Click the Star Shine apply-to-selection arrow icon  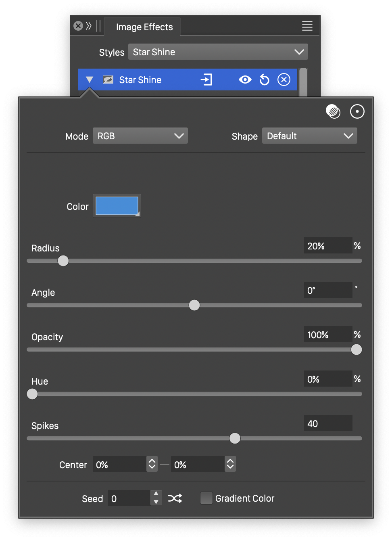coord(206,80)
